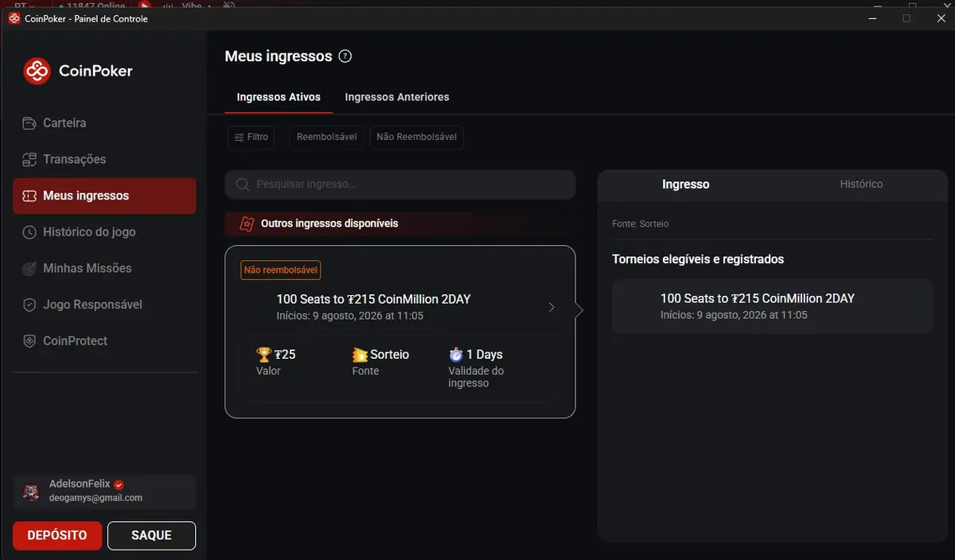This screenshot has width=955, height=560.
Task: Click the Sorteio source icon
Action: (x=360, y=355)
